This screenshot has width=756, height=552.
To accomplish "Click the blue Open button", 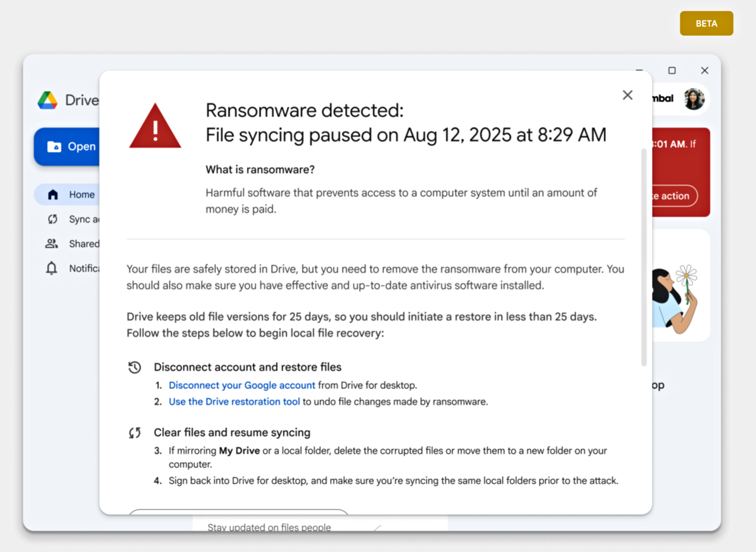I will pyautogui.click(x=67, y=146).
